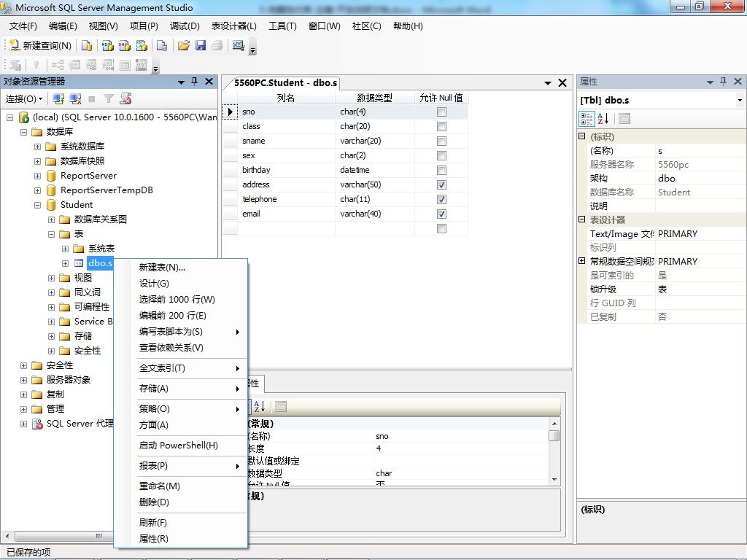Click the Filter funnel icon
Screen dimensions: 747x560
[109, 98]
